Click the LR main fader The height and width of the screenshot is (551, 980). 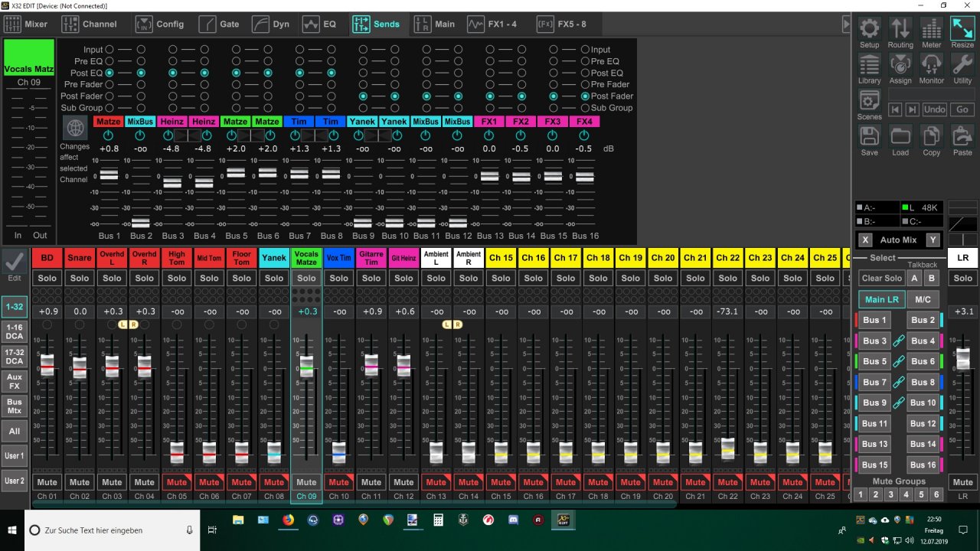click(x=962, y=360)
